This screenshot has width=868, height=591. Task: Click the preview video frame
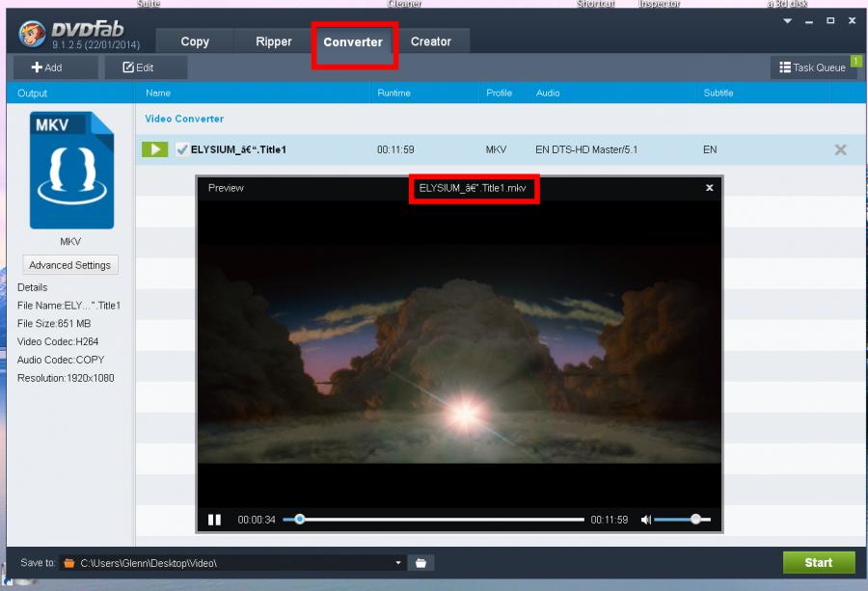(459, 354)
